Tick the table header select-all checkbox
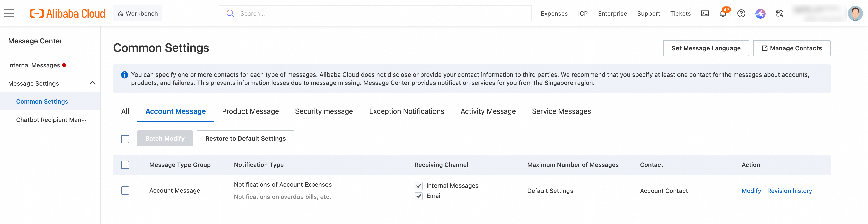Screen dimensions: 868x224 click(125, 165)
